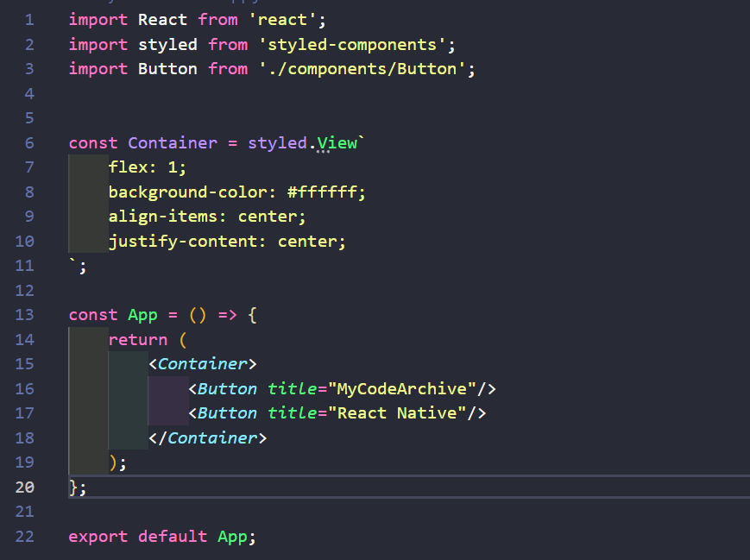
Task: Click 'align-items: center;' line
Action: tap(207, 217)
